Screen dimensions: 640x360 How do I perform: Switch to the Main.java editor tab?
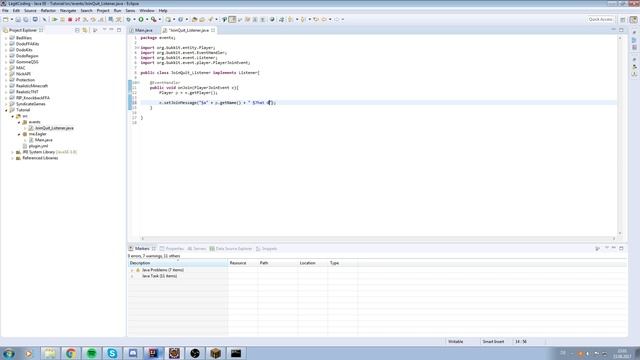point(143,30)
